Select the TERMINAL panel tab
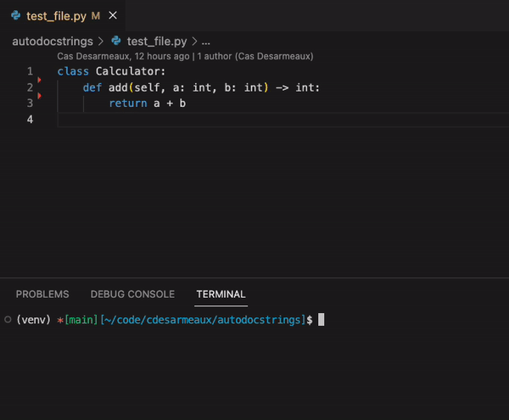Viewport: 509px width, 420px height. tap(221, 294)
